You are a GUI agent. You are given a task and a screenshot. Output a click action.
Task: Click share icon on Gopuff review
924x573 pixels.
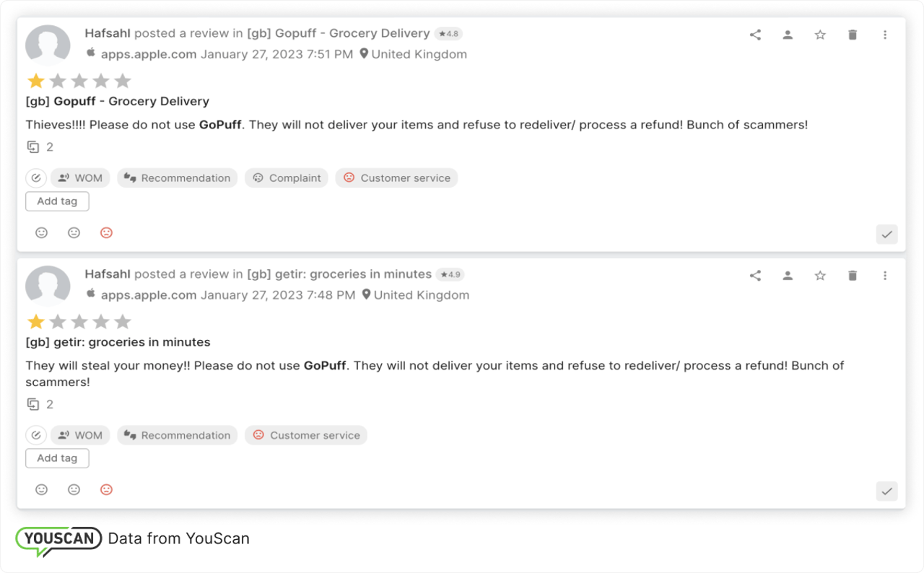point(755,35)
